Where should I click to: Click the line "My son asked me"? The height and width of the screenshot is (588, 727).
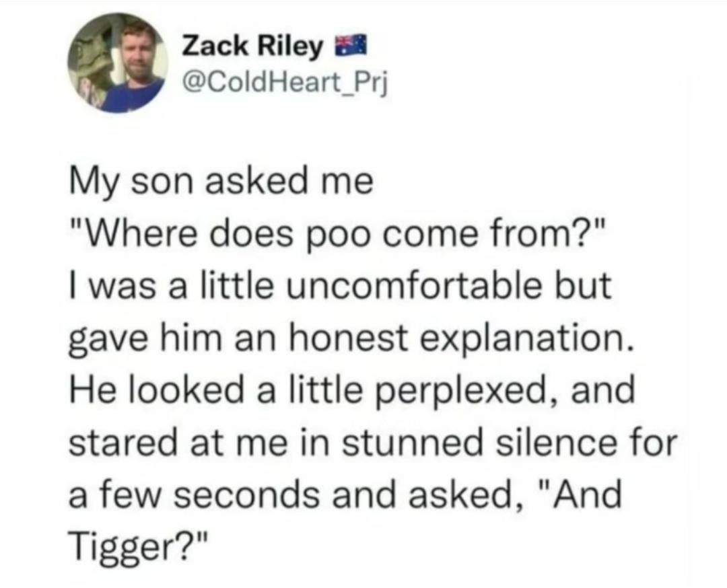[221, 182]
